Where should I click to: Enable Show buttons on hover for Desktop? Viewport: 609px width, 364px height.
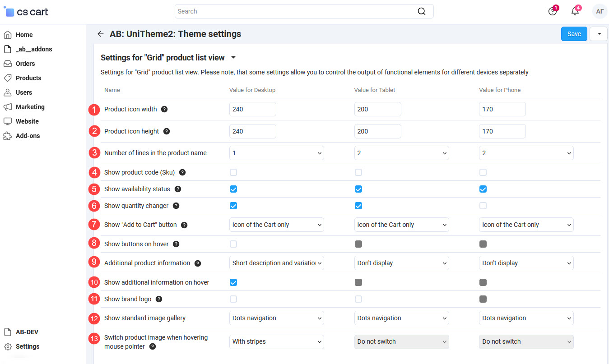point(233,244)
